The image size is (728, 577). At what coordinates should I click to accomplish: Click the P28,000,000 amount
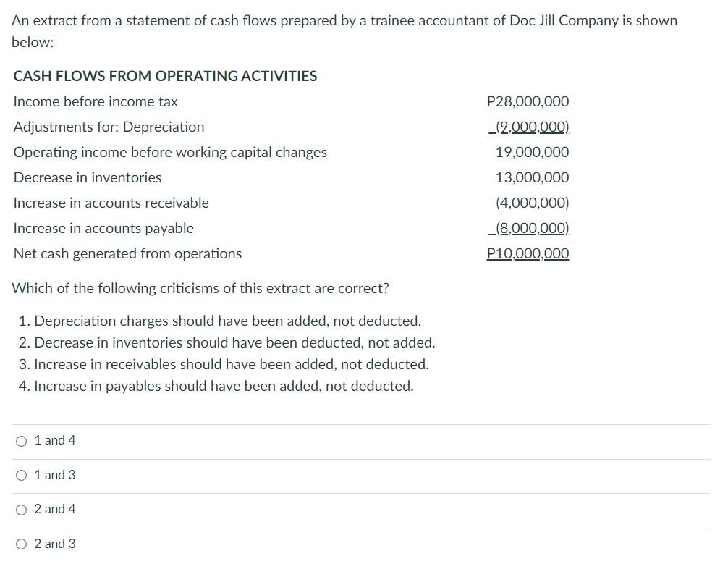(x=529, y=101)
